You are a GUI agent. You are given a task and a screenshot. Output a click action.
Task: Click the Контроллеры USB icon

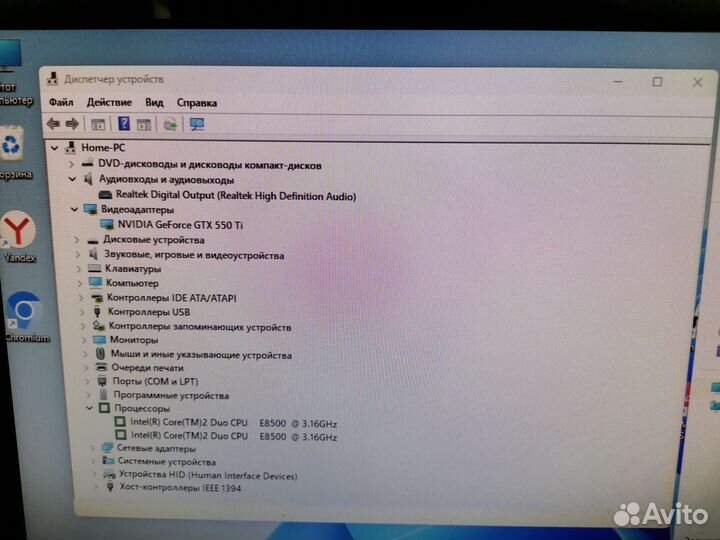click(x=97, y=312)
